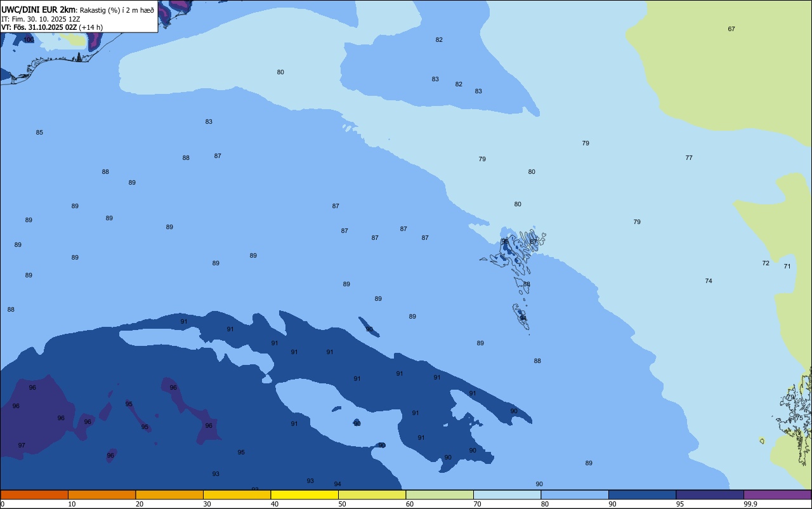Click the 50 tick label on the legend
Viewport: 812px width, 509px height.
pos(342,504)
